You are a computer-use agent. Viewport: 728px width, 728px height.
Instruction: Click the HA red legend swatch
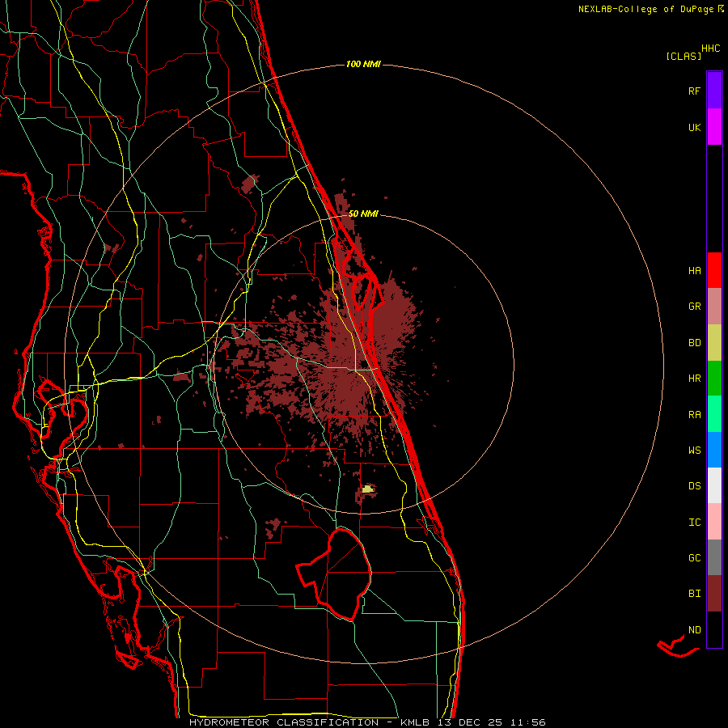click(x=714, y=270)
